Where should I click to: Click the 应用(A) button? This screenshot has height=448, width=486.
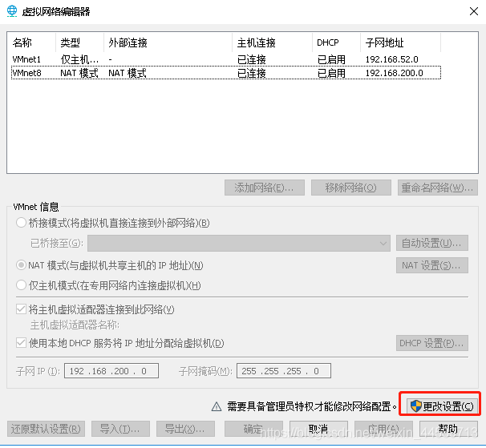click(x=383, y=429)
